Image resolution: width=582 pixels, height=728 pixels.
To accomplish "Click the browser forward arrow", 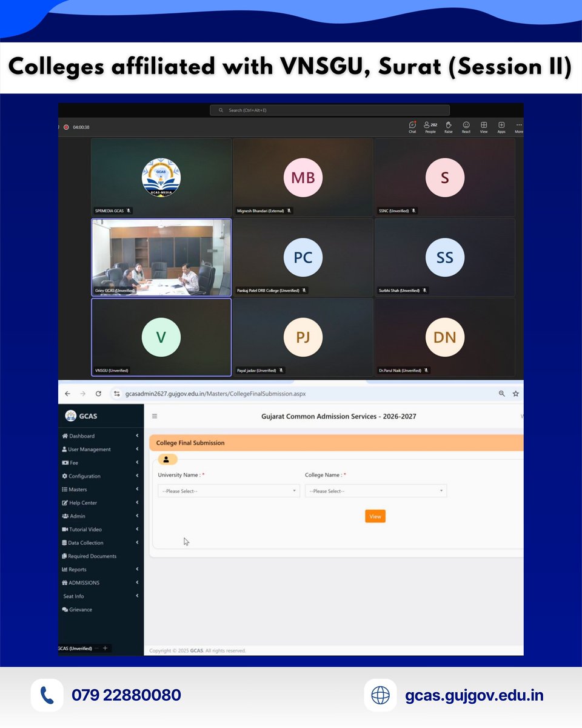I will [x=82, y=393].
